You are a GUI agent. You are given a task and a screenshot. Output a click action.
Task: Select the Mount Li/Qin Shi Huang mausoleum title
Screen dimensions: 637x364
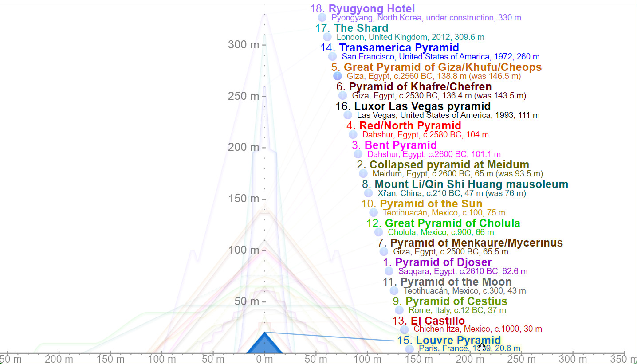click(x=471, y=184)
